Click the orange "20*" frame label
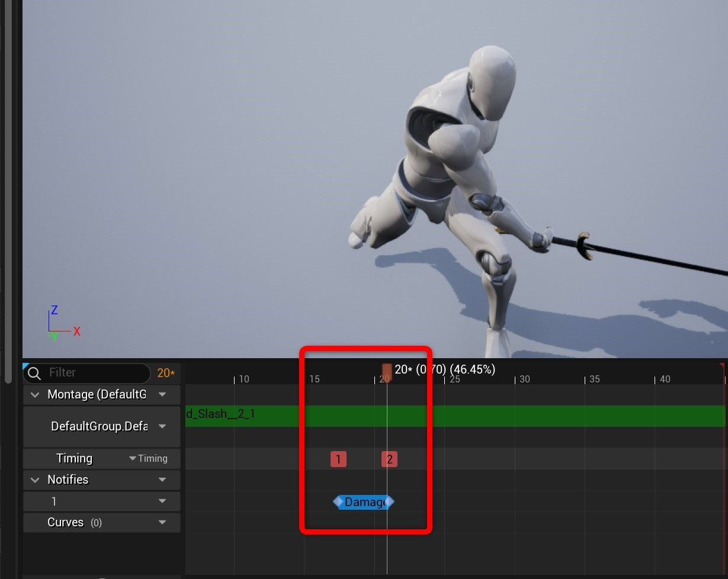This screenshot has height=579, width=728. [165, 372]
